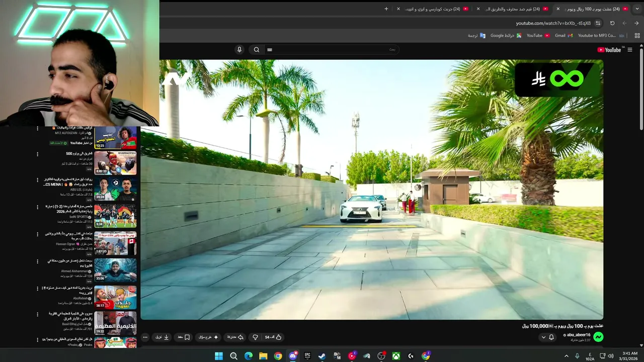The width and height of the screenshot is (644, 362).
Task: Open the Logitech G HUB taskbar icon
Action: (411, 356)
